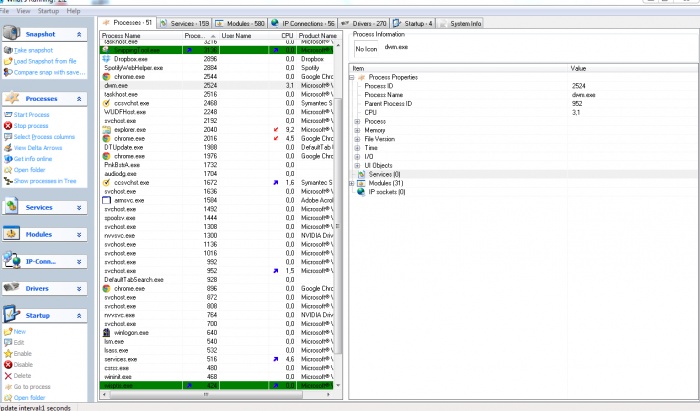Open the Drivers - 270 tab
700x411 pixels.
click(x=363, y=23)
